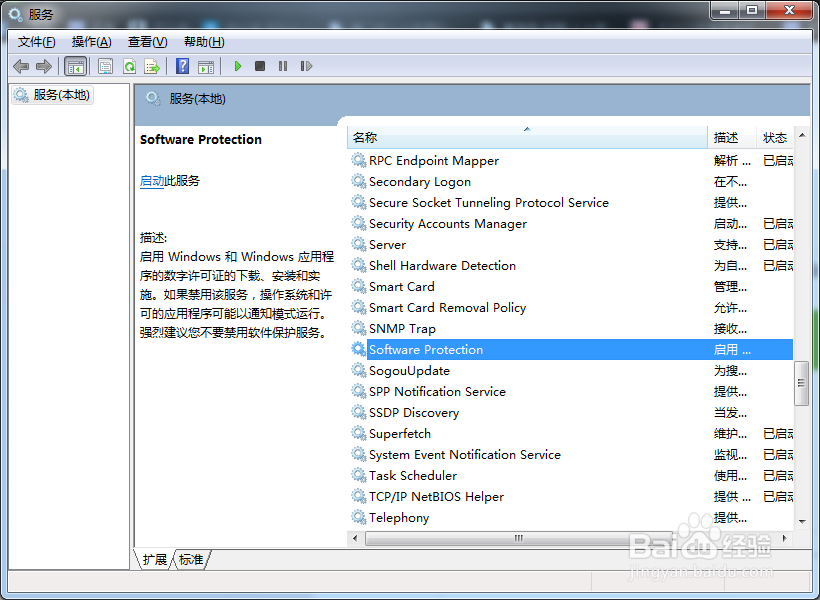Toggle the console tree panel icon
This screenshot has height=600, width=820.
point(75,66)
